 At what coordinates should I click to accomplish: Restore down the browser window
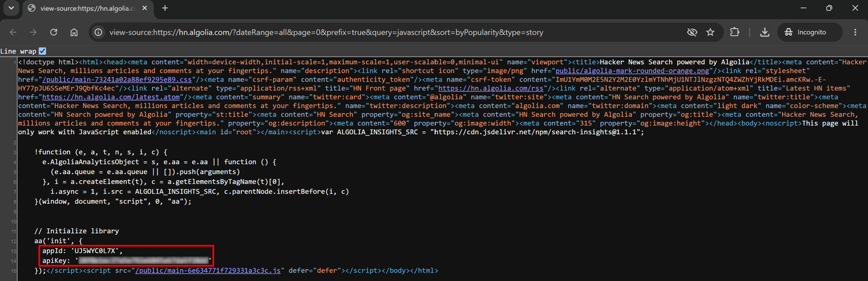click(x=829, y=8)
